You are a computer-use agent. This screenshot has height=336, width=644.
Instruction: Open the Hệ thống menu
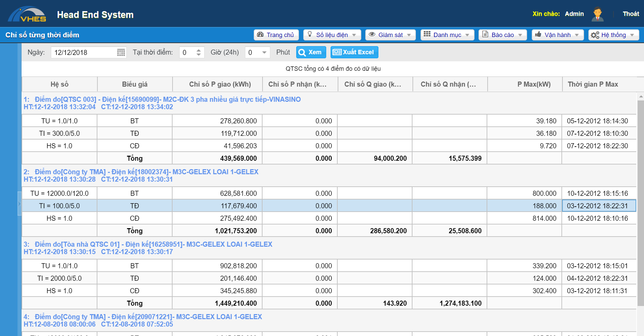(x=614, y=35)
